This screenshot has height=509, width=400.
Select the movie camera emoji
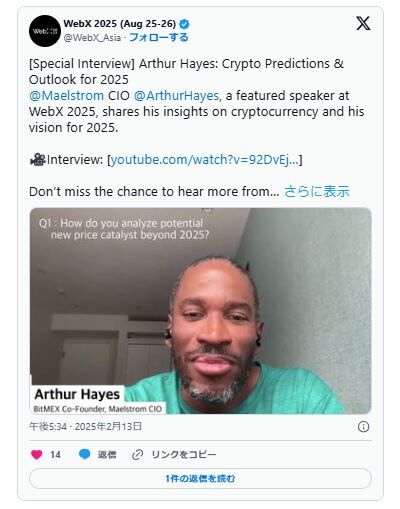coord(38,160)
